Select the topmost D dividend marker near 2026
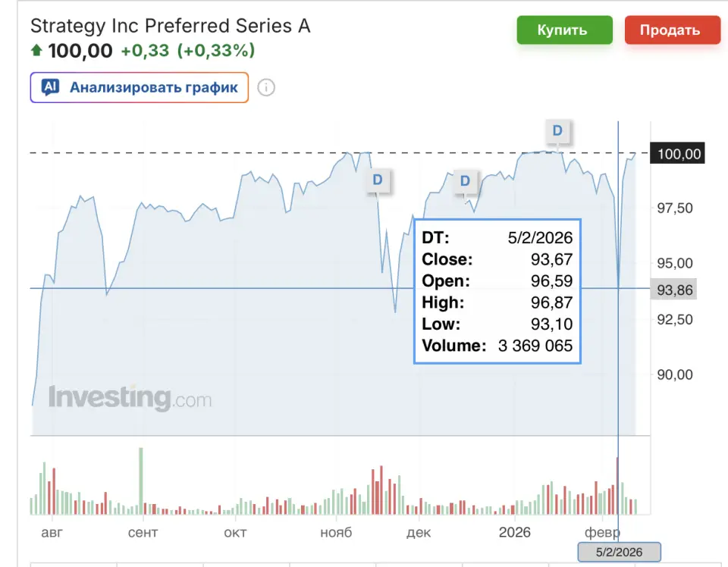The width and height of the screenshot is (728, 567). click(x=558, y=130)
